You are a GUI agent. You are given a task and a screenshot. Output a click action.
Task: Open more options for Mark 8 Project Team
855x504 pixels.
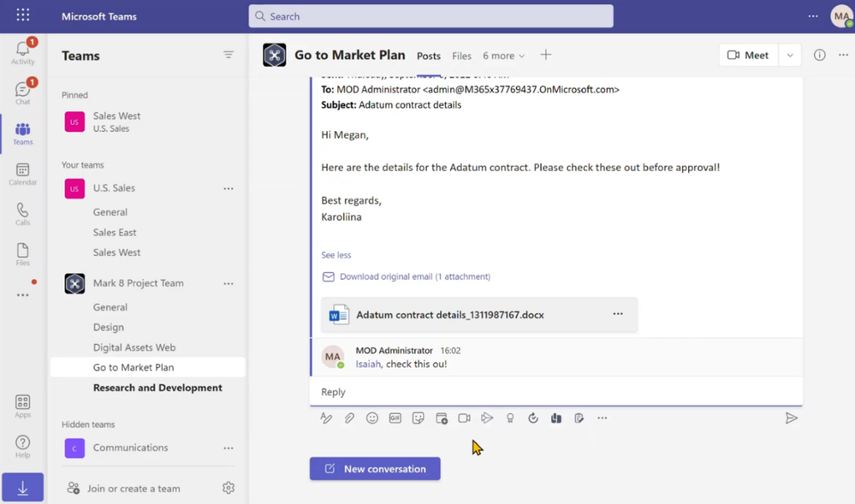pos(229,283)
